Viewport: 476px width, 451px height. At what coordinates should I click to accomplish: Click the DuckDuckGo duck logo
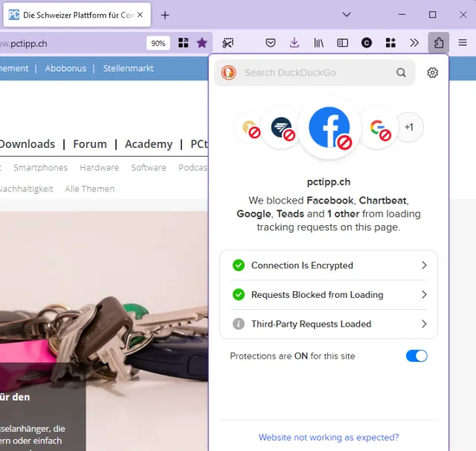(228, 73)
